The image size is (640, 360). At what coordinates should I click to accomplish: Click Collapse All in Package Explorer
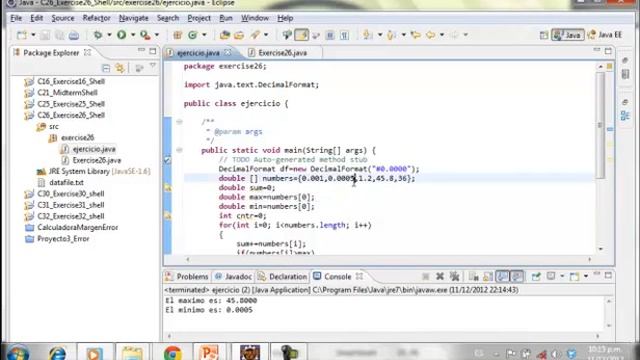pos(106,68)
